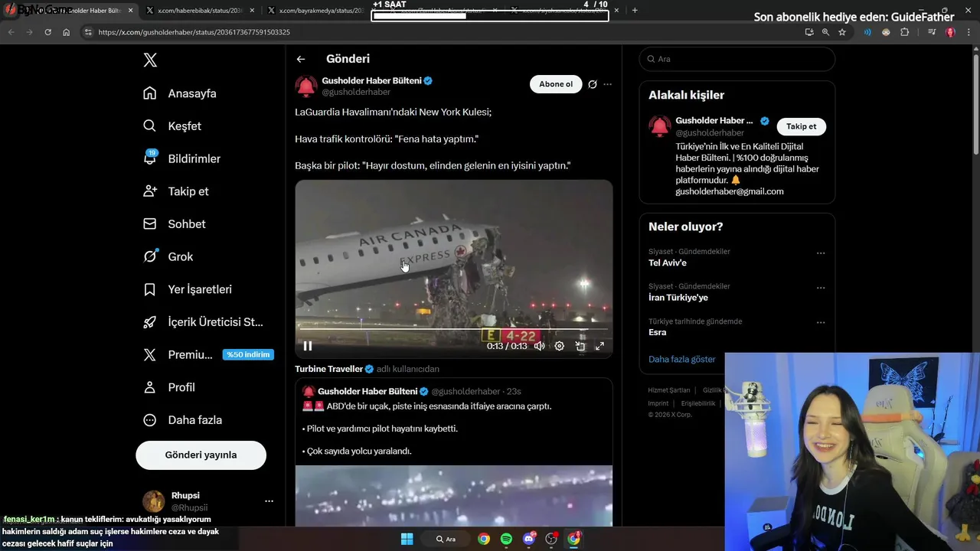The height and width of the screenshot is (551, 980).
Task: Open the browser profile avatar
Action: pyautogui.click(x=950, y=32)
